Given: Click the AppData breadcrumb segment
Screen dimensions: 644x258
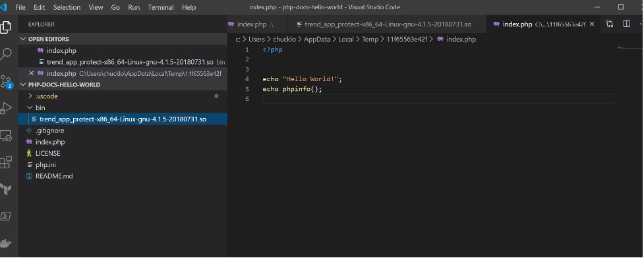Looking at the screenshot, I should pos(316,40).
